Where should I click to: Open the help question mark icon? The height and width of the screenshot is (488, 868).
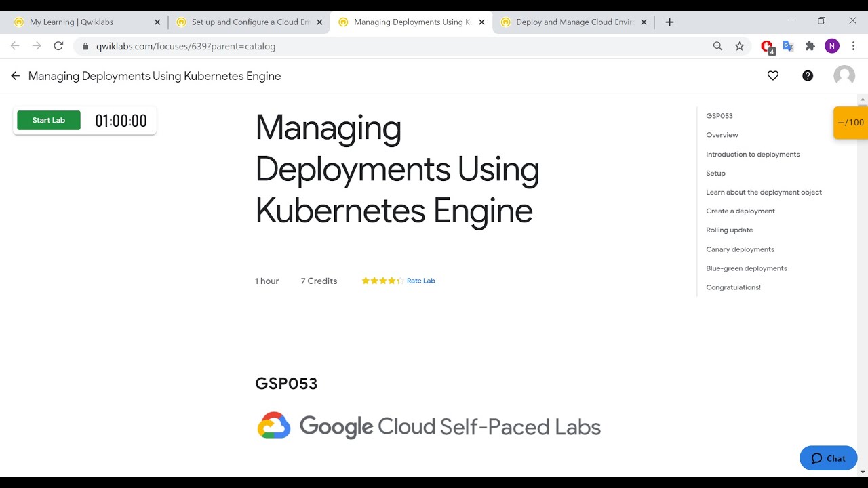click(808, 76)
